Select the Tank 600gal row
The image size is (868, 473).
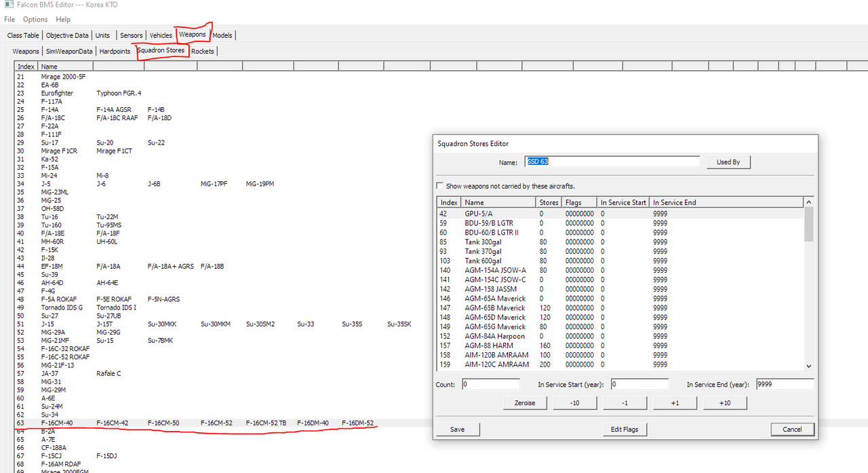[x=620, y=261]
